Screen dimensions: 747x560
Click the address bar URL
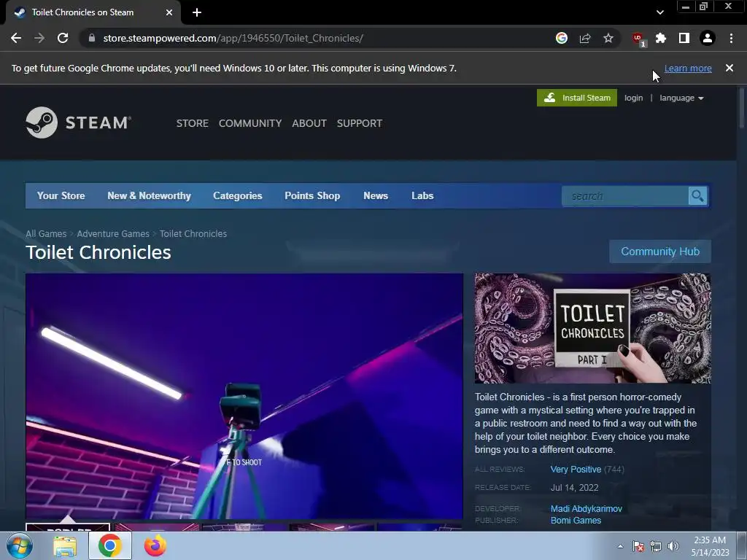point(233,38)
